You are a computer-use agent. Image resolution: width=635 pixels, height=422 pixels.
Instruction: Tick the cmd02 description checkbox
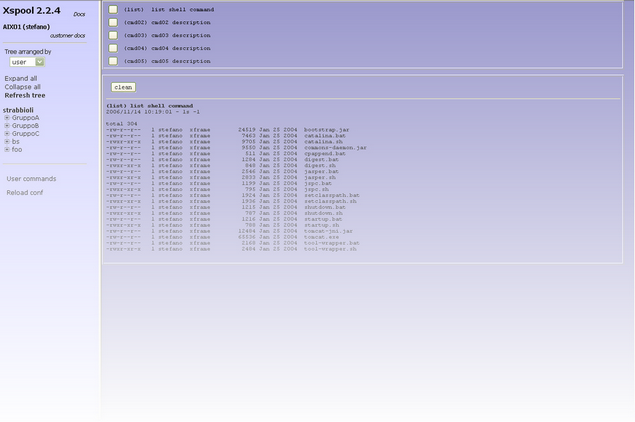[113, 22]
